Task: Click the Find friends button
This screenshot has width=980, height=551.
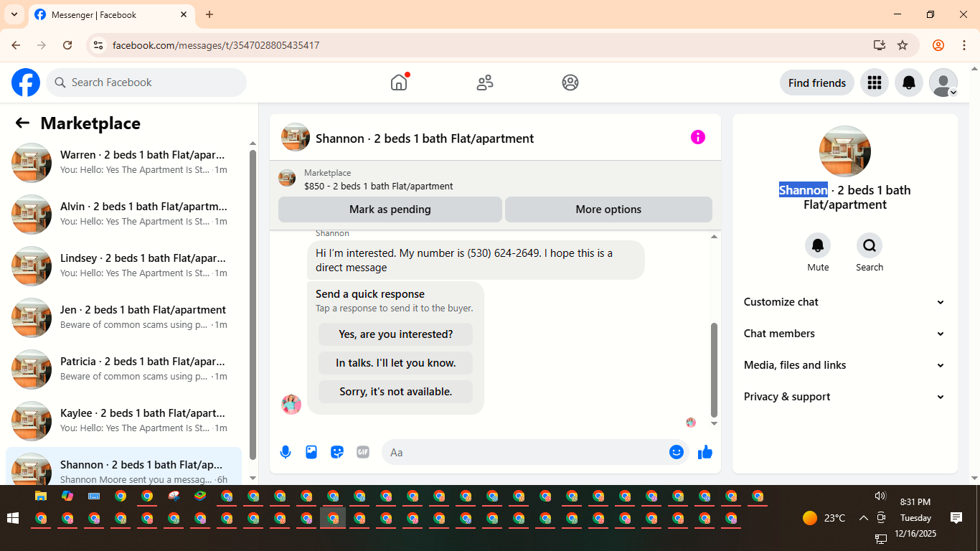Action: pos(817,83)
